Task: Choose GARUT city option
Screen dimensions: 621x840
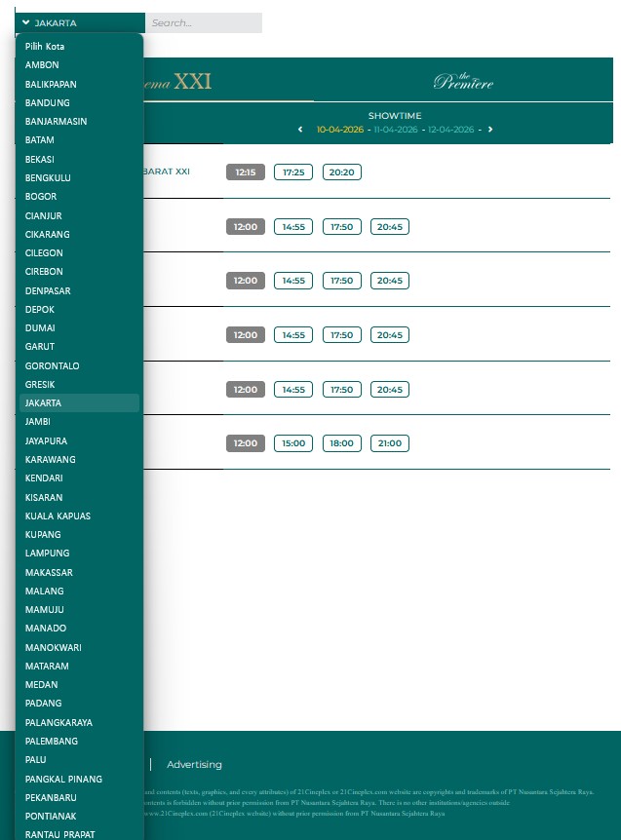Action: [x=79, y=346]
